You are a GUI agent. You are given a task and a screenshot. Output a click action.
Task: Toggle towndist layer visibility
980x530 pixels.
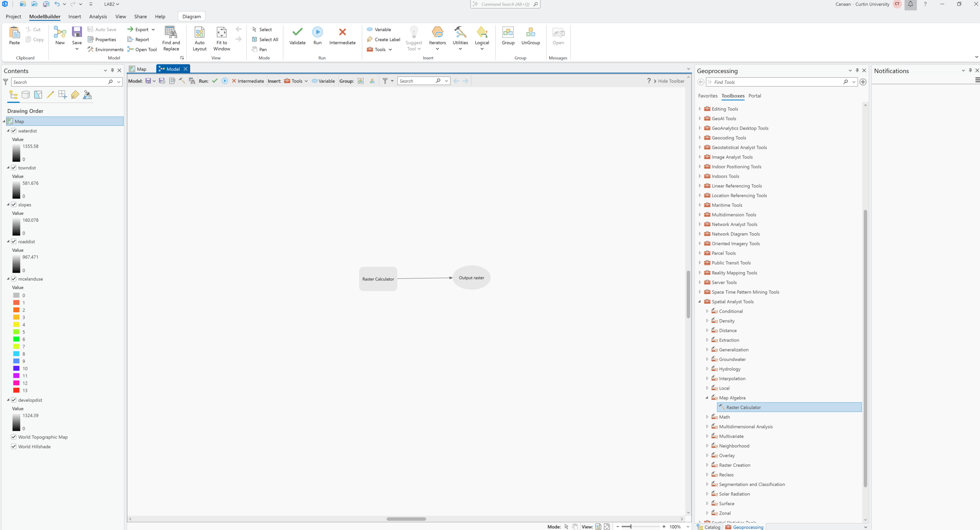click(14, 168)
